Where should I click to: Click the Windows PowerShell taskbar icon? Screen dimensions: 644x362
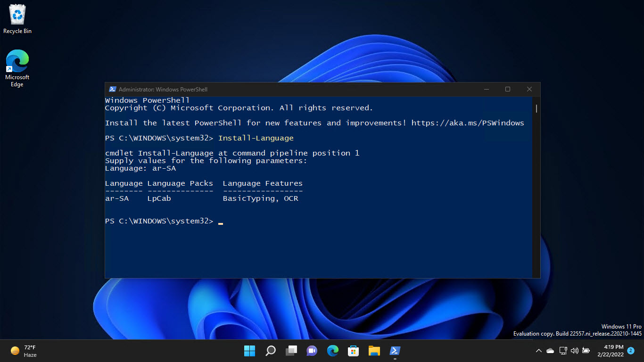pos(395,351)
